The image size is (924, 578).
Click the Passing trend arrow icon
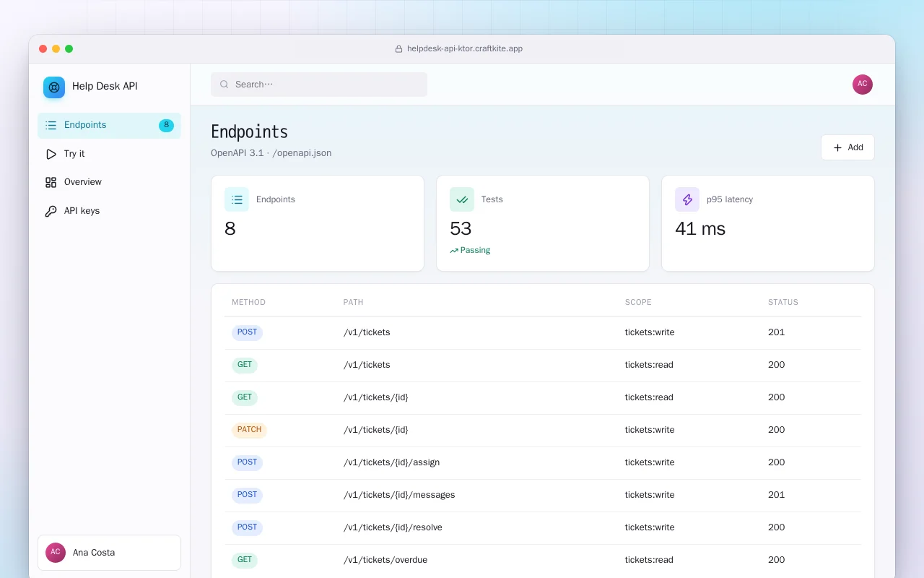[x=454, y=251]
